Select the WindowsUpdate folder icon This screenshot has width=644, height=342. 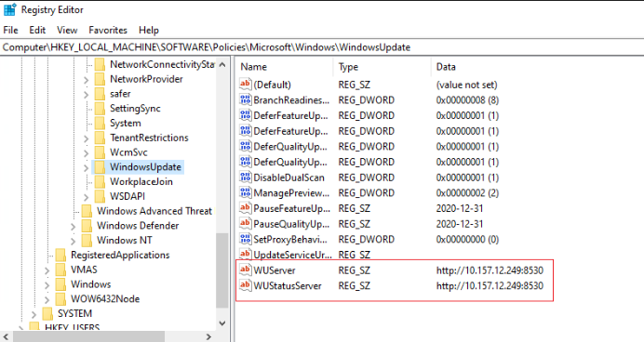[100, 167]
